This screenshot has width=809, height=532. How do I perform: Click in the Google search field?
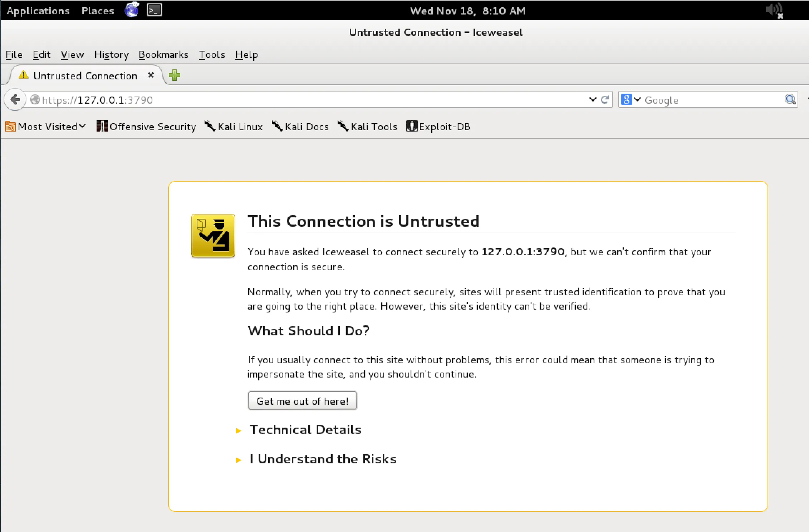(712, 100)
